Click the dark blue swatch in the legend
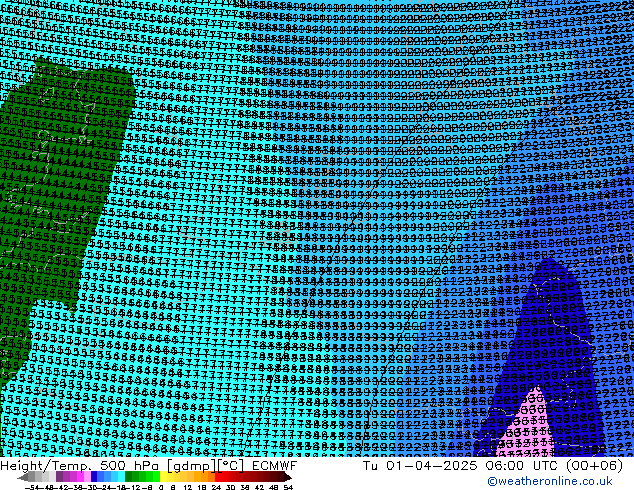The height and width of the screenshot is (490, 634). point(94,477)
